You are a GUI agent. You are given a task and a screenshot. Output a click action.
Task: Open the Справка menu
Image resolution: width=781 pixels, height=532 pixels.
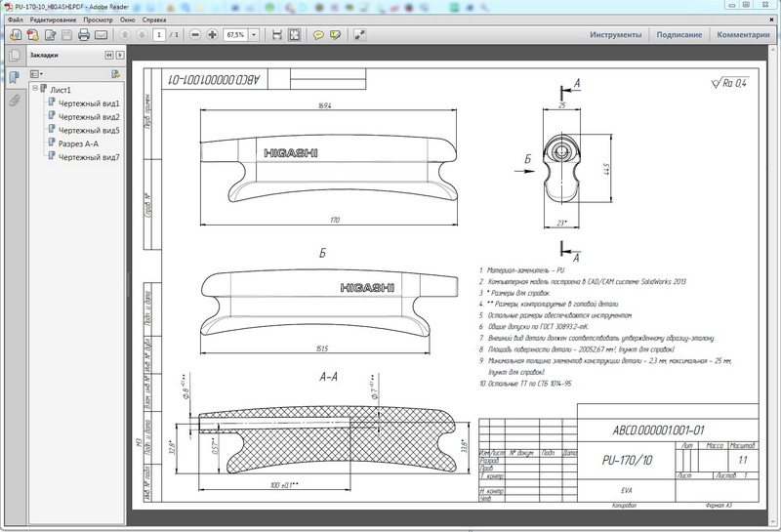(154, 20)
